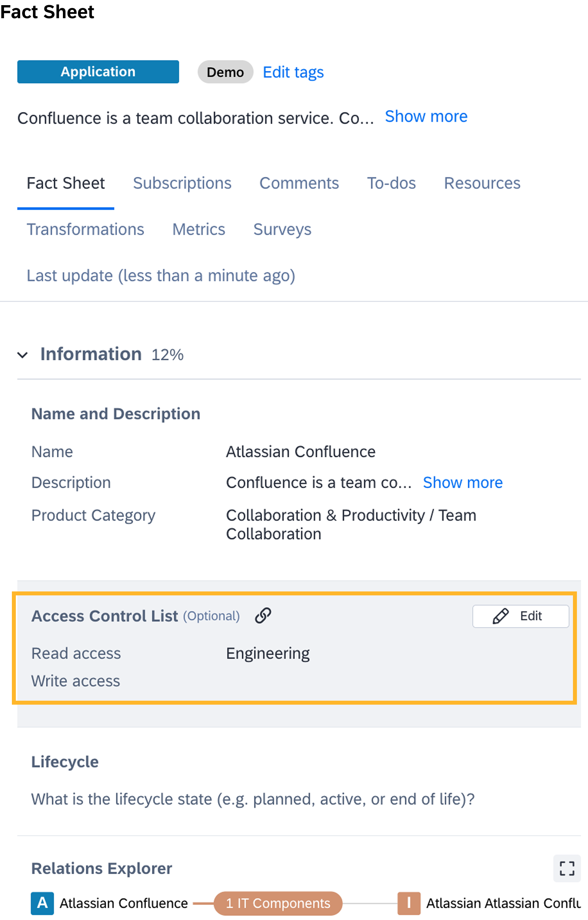The width and height of the screenshot is (588, 920).
Task: Click the Demo tag
Action: click(x=225, y=72)
